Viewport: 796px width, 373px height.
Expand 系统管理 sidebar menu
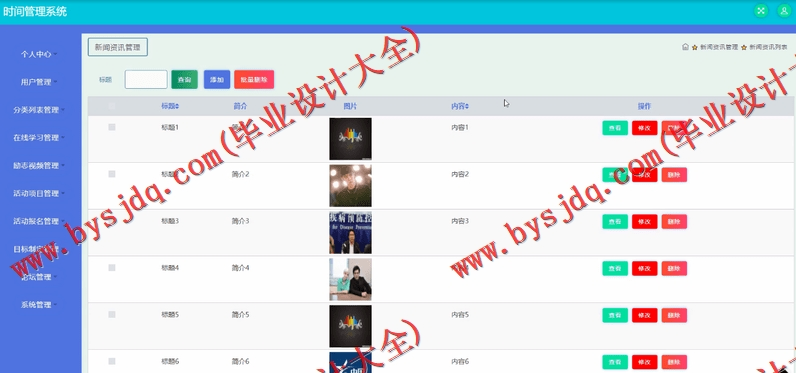click(39, 305)
